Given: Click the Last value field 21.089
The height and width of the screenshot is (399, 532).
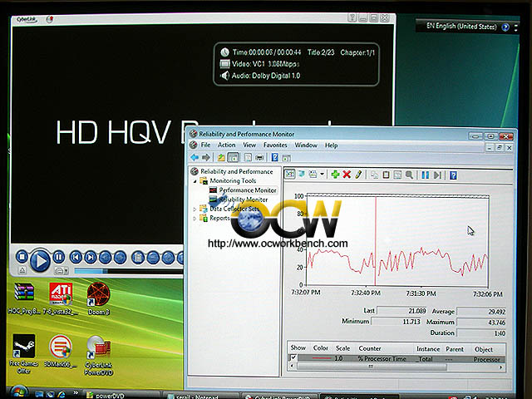Looking at the screenshot, I should click(x=401, y=310).
